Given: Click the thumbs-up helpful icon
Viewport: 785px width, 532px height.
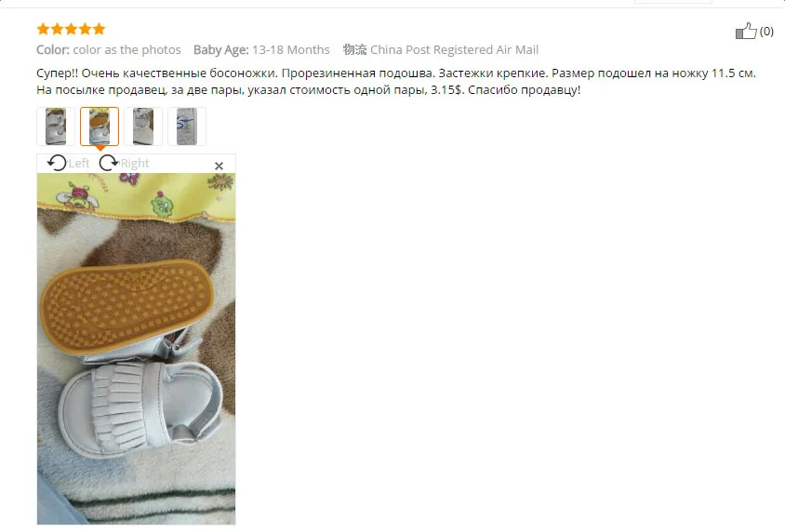Looking at the screenshot, I should click(746, 31).
